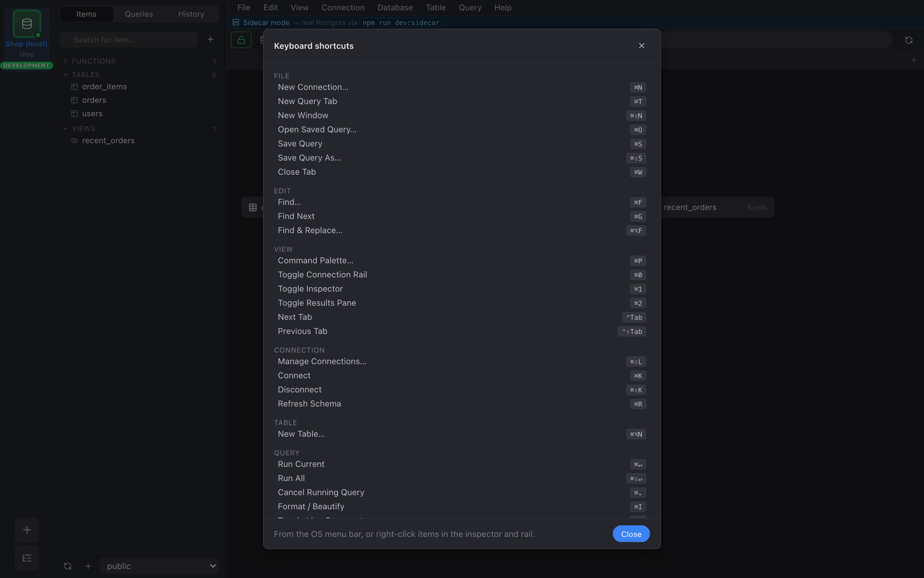Click the plus icon beside the schema dropdown
Viewport: 924px width, 578px height.
(x=88, y=566)
